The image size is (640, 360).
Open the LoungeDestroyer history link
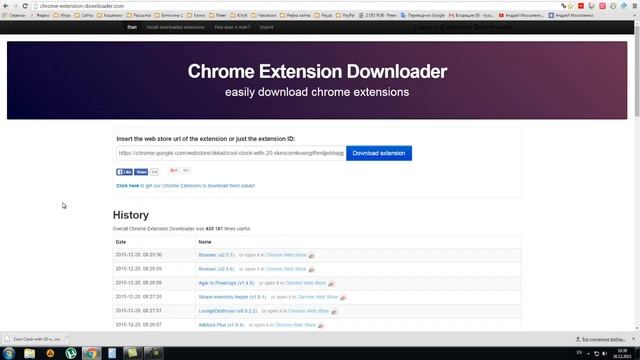pyautogui.click(x=228, y=311)
